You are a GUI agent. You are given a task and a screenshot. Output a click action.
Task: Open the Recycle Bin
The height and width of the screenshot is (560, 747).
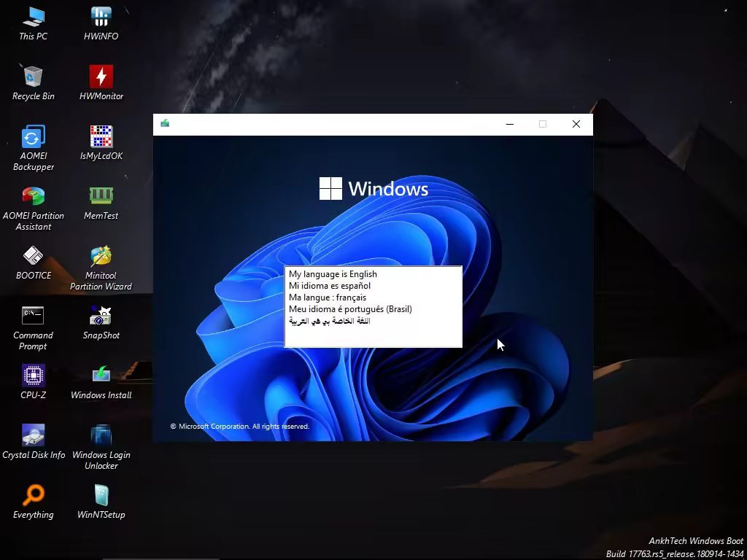(33, 76)
